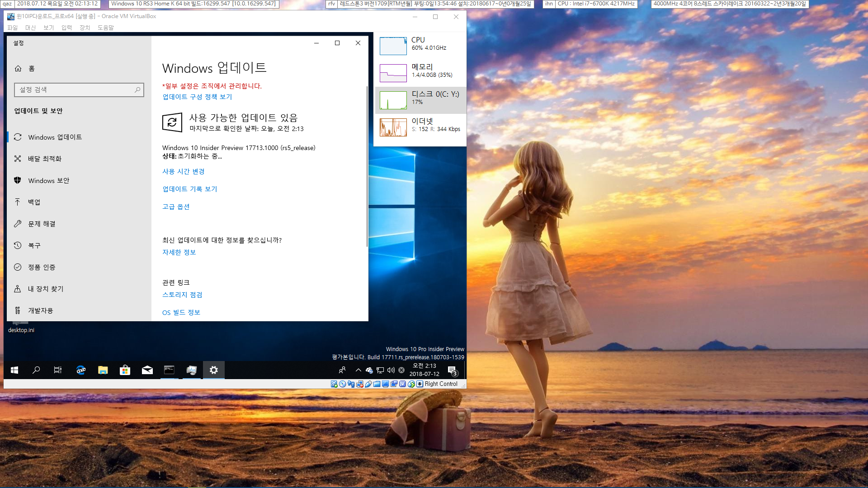The image size is (868, 488).
Task: Click VirtualBox shared folders indicator
Action: [377, 384]
